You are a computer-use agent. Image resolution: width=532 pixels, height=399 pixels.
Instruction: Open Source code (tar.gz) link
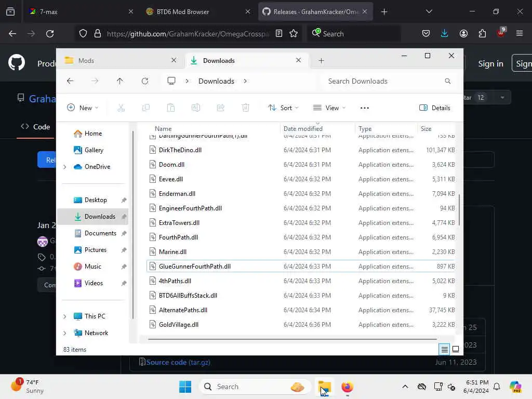178,362
